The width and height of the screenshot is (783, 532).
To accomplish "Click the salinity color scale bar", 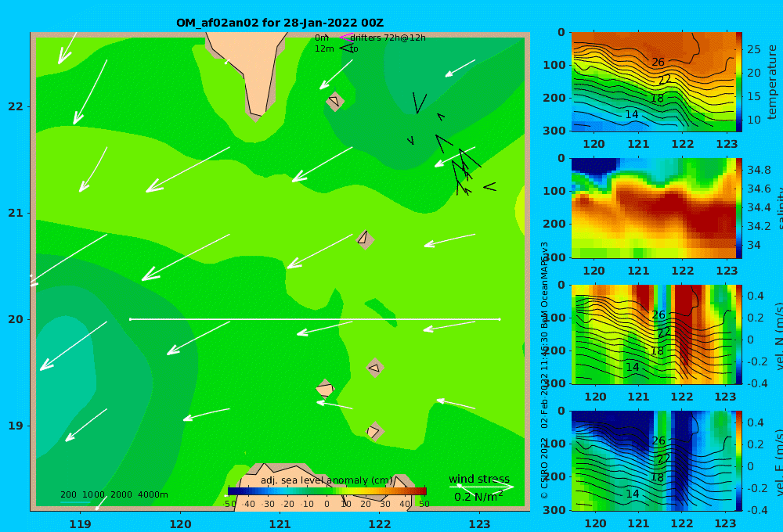I will point(739,208).
